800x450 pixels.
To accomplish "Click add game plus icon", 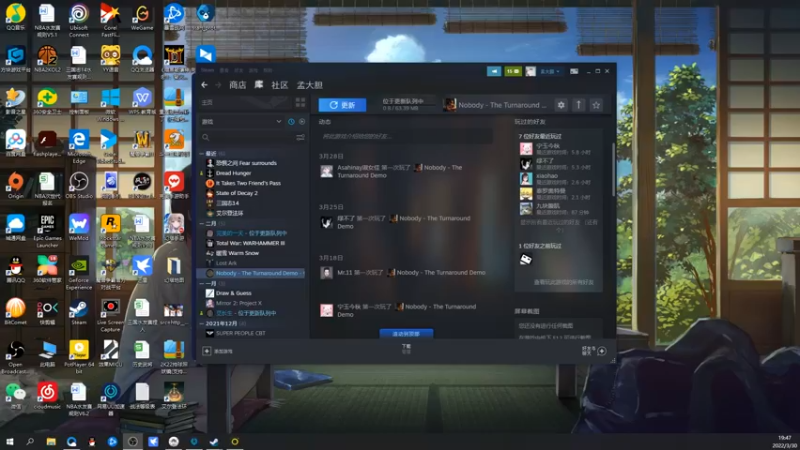I will point(207,351).
